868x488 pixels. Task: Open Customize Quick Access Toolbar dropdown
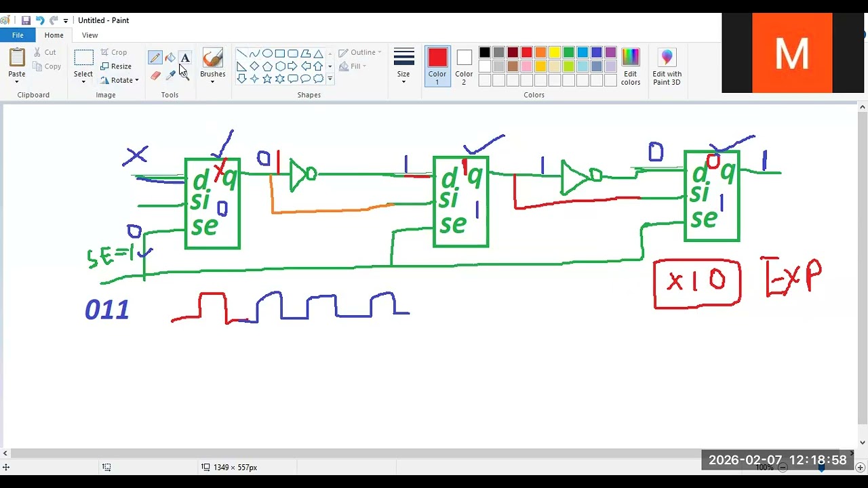click(x=66, y=21)
